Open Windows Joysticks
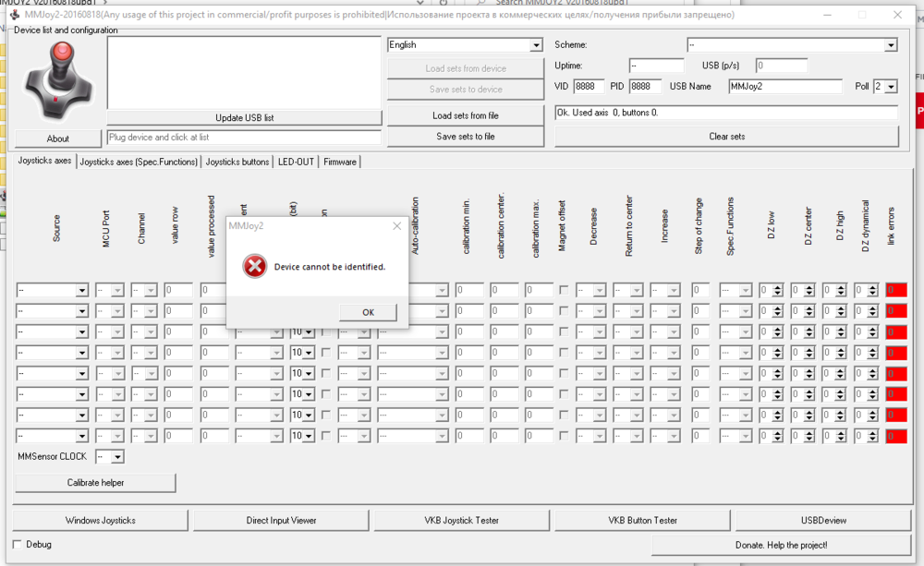 click(100, 521)
